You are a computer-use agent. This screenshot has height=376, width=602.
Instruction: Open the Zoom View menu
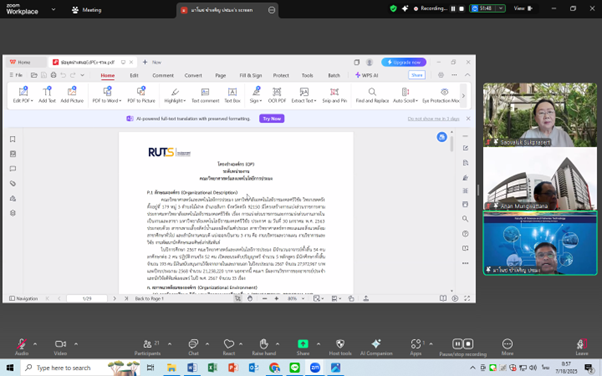click(x=523, y=8)
